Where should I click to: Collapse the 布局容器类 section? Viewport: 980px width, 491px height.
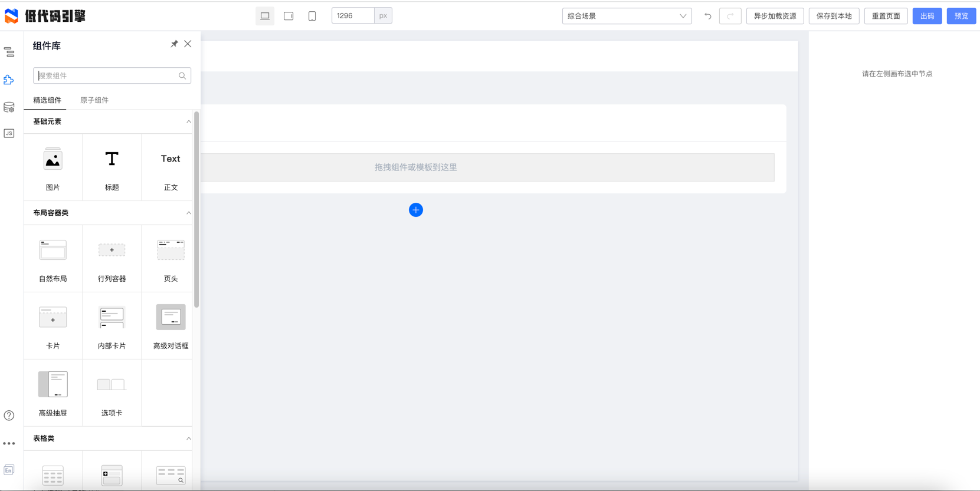(188, 213)
